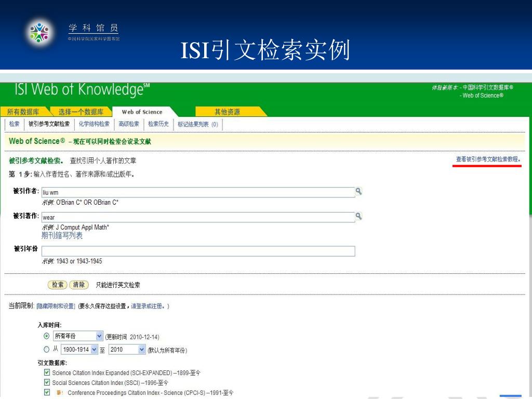Open the 其他资源 tab
The image size is (532, 399).
point(228,112)
